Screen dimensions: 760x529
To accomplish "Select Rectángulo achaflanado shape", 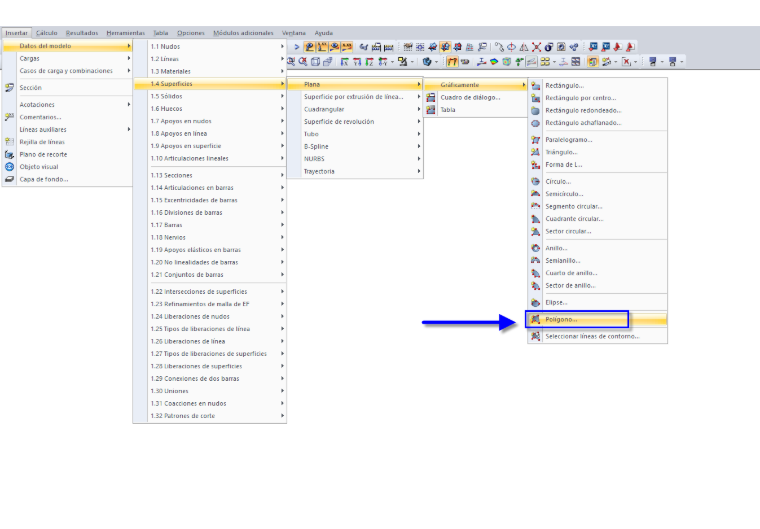I will point(597,123).
